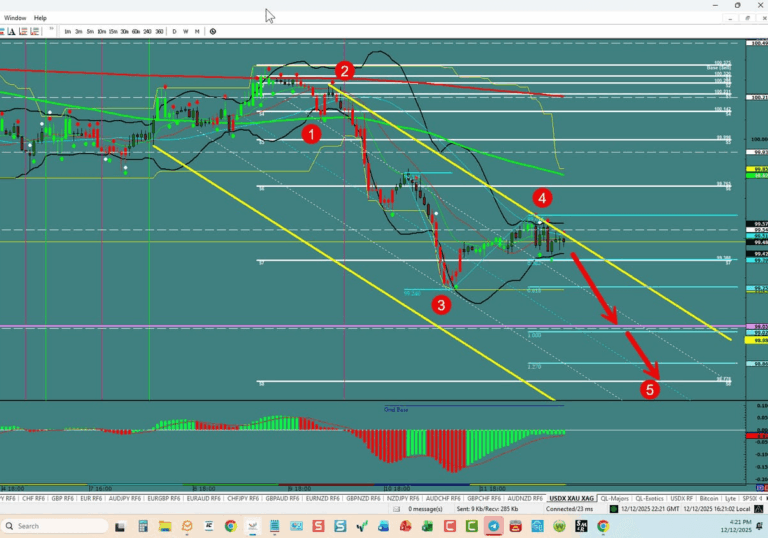Switch to the GBPCHF RF6 chart tab

coord(483,498)
